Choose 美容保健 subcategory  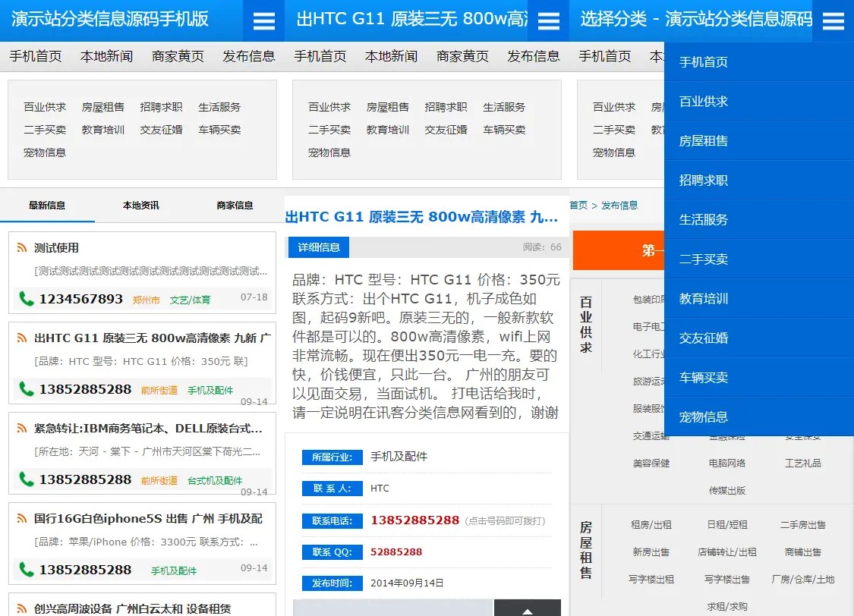651,463
